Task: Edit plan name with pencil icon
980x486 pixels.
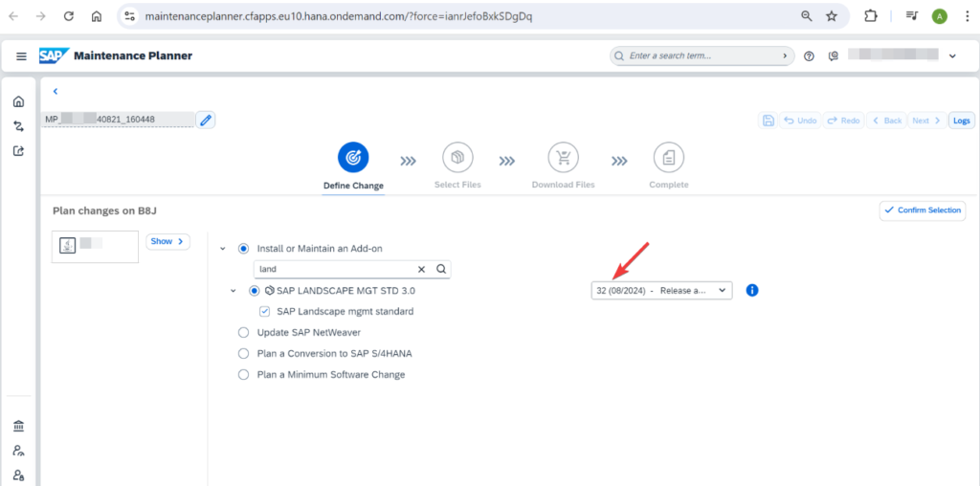Action: coord(206,120)
